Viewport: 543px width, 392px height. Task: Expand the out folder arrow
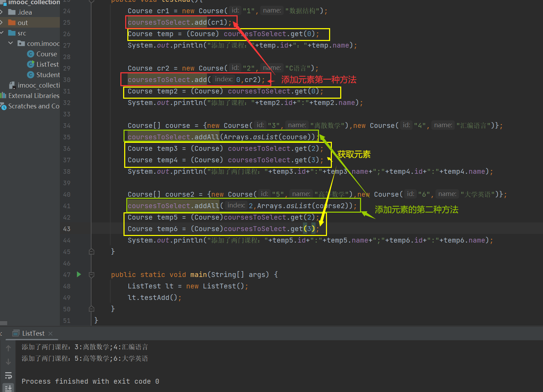(x=2, y=23)
